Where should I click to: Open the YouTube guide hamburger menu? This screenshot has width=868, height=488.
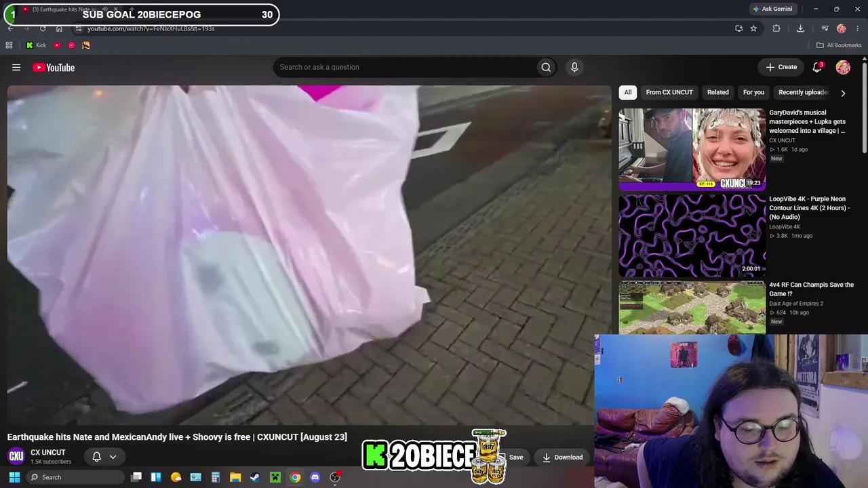16,67
